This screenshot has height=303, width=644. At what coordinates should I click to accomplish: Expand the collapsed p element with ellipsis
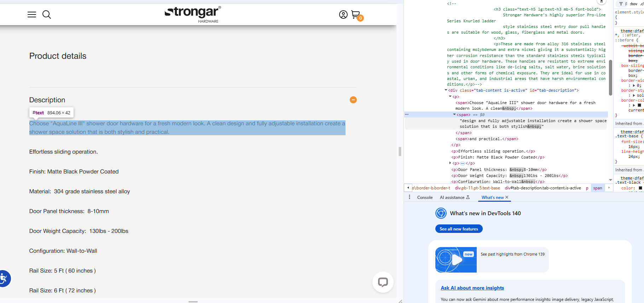[450, 163]
